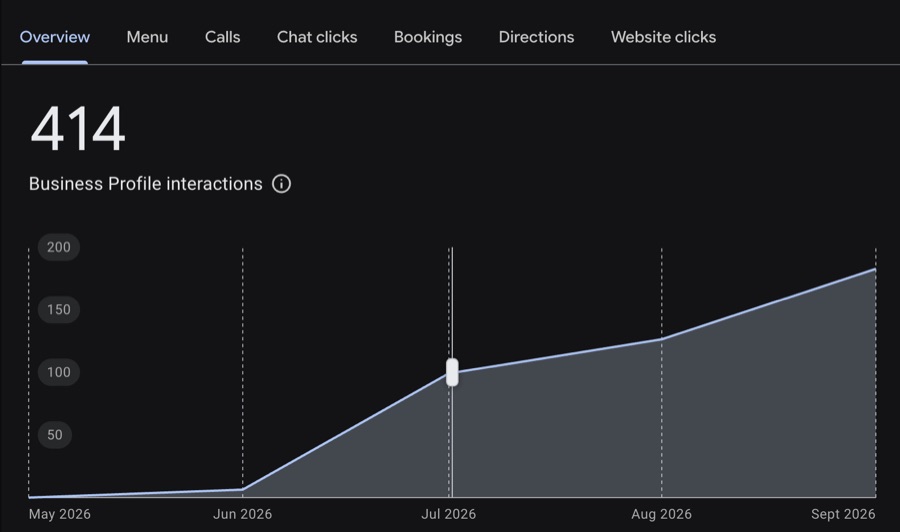
Task: Click the Sept 2026 data point on the line
Action: pyautogui.click(x=875, y=269)
